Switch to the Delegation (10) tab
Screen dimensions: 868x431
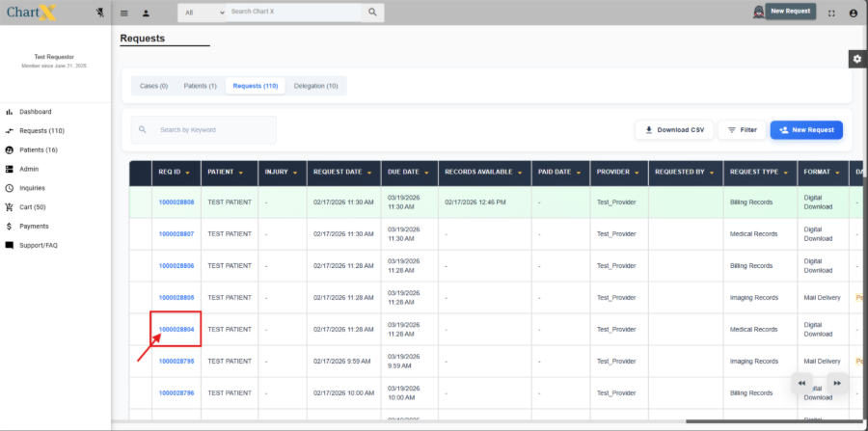coord(316,87)
